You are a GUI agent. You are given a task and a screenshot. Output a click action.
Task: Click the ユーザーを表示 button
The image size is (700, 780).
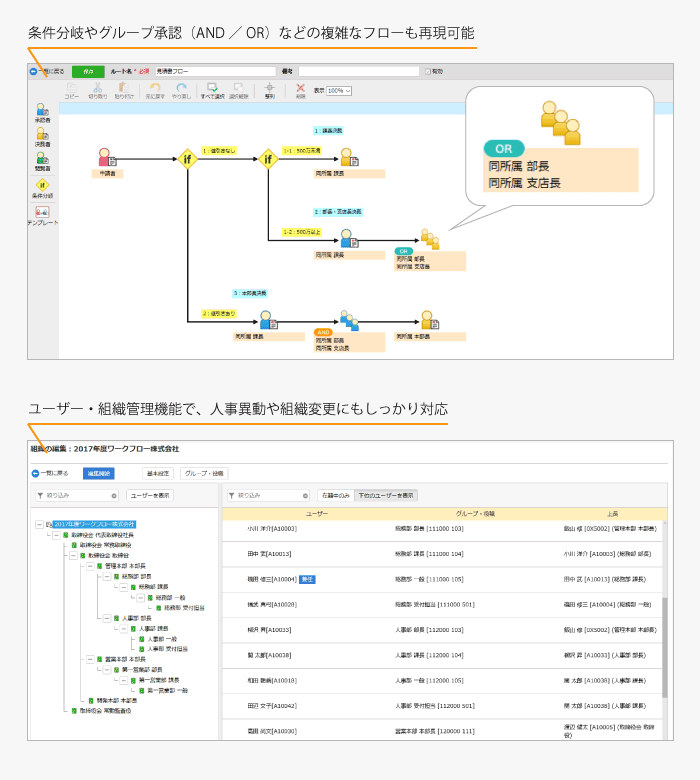[150, 495]
